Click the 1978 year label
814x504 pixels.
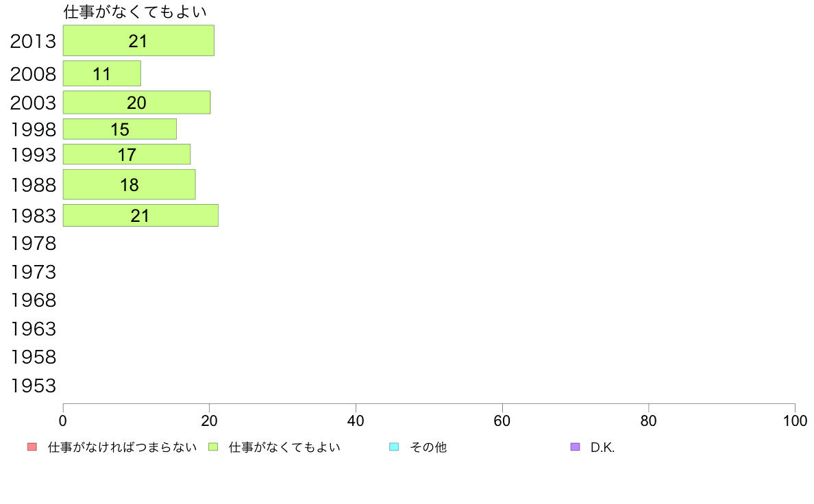pos(33,243)
